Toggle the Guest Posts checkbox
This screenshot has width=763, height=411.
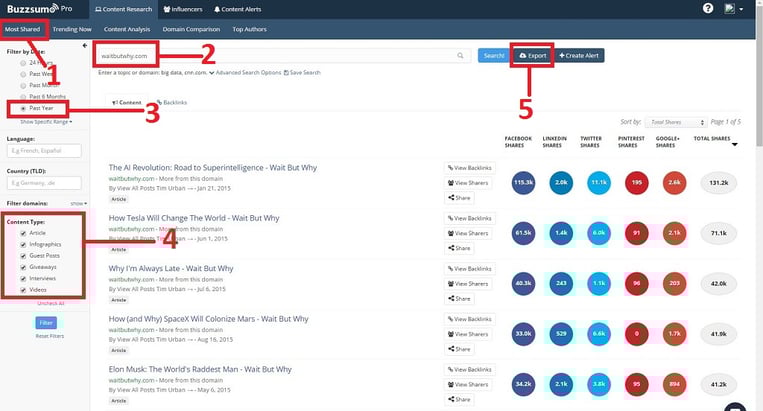[23, 256]
